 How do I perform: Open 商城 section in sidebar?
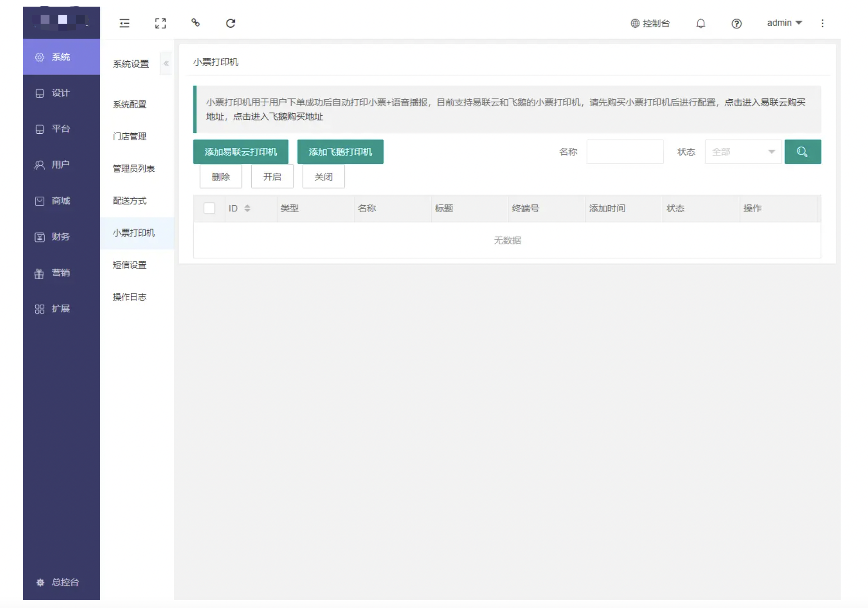[61, 201]
